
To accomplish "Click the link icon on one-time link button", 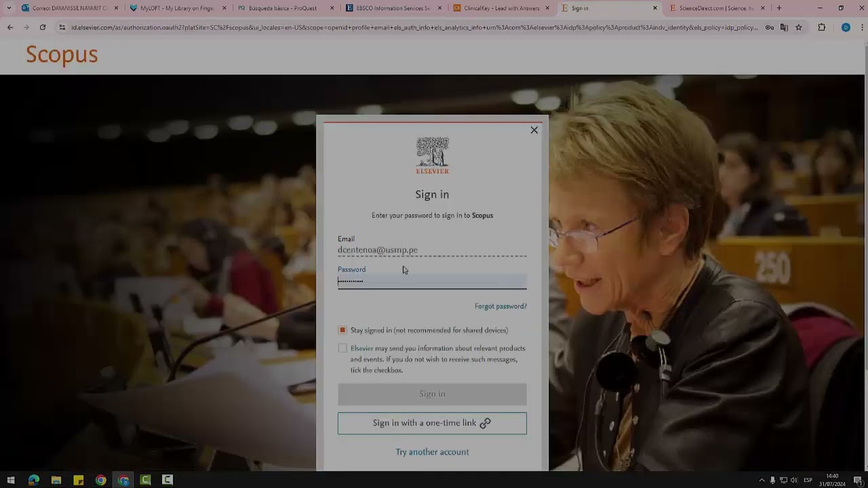I will [x=486, y=423].
